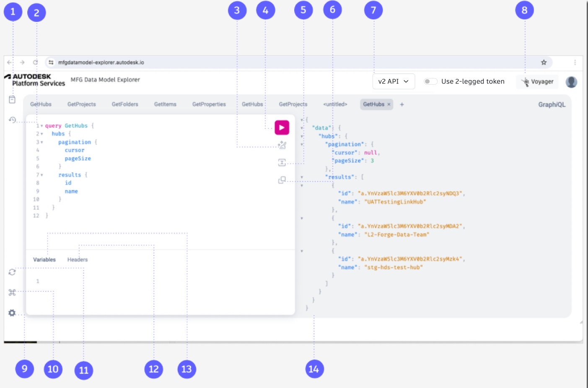This screenshot has width=588, height=388.
Task: Click the cursor field in query editor
Action: pos(75,150)
